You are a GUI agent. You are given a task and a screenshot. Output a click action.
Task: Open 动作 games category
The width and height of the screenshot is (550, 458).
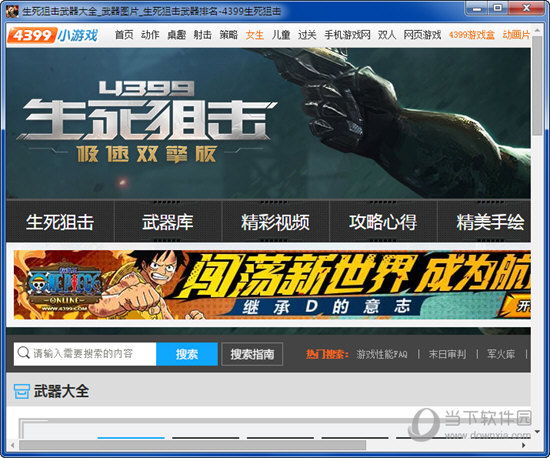pos(150,35)
